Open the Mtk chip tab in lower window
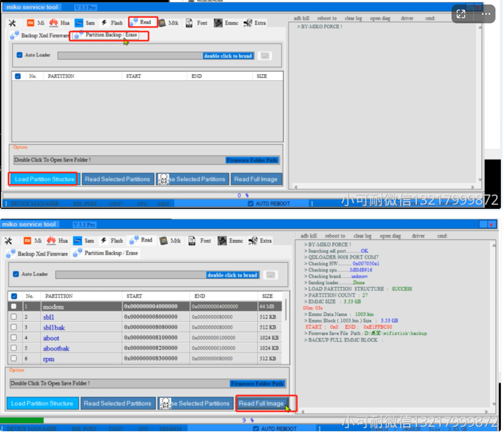504x433 pixels. 170,241
